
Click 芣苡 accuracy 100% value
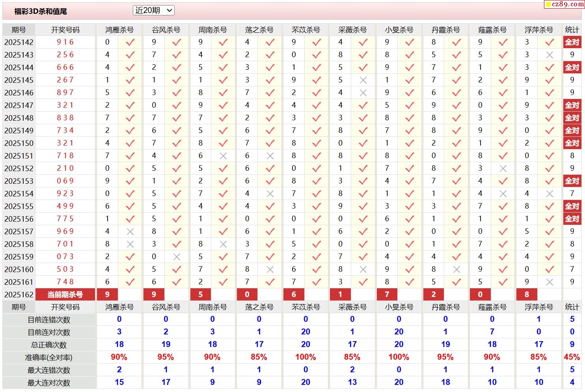[306, 357]
